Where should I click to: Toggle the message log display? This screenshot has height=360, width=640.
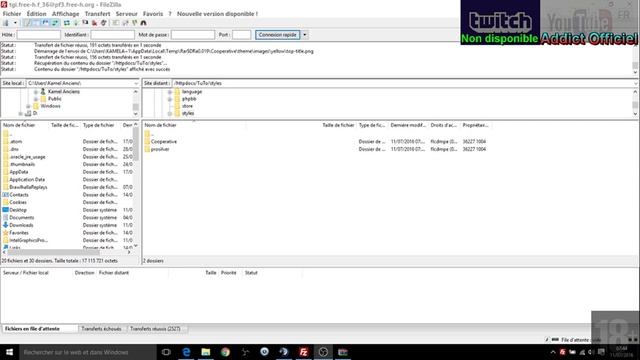click(x=27, y=23)
